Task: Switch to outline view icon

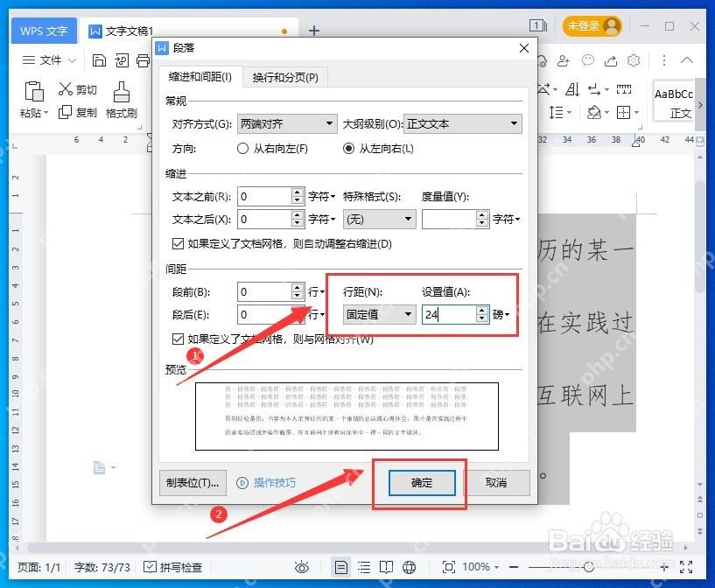Action: pos(364,567)
